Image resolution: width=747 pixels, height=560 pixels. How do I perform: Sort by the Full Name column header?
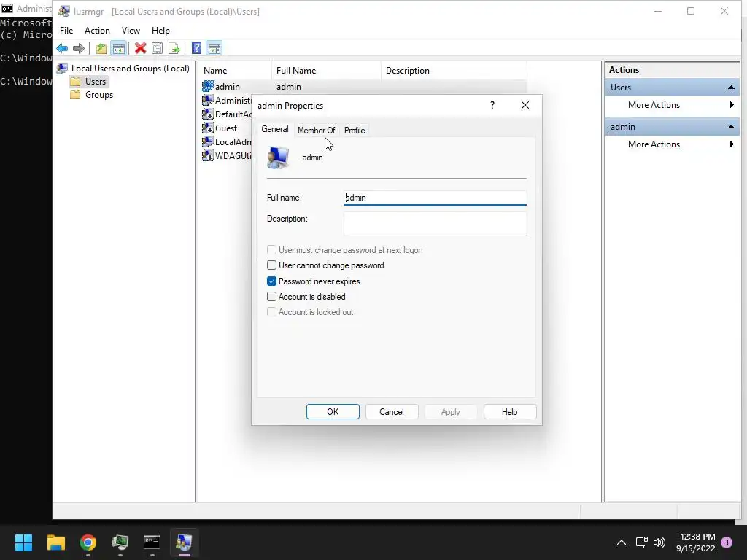coord(326,71)
